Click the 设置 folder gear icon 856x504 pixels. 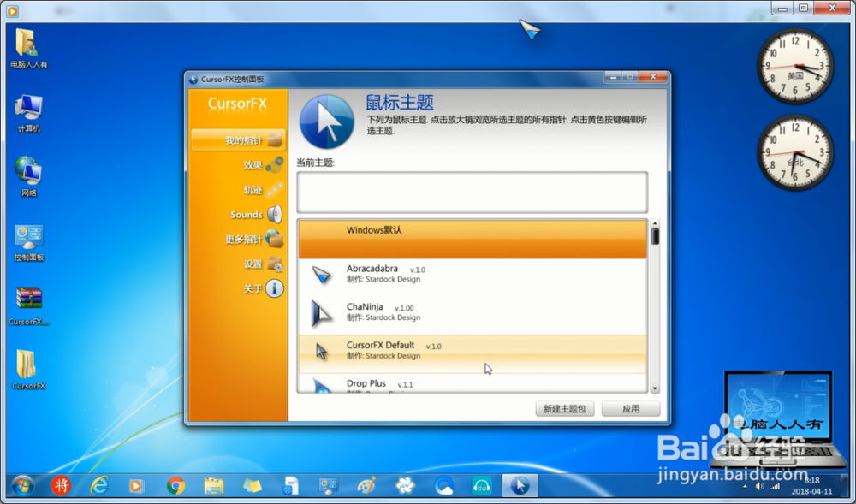[275, 264]
